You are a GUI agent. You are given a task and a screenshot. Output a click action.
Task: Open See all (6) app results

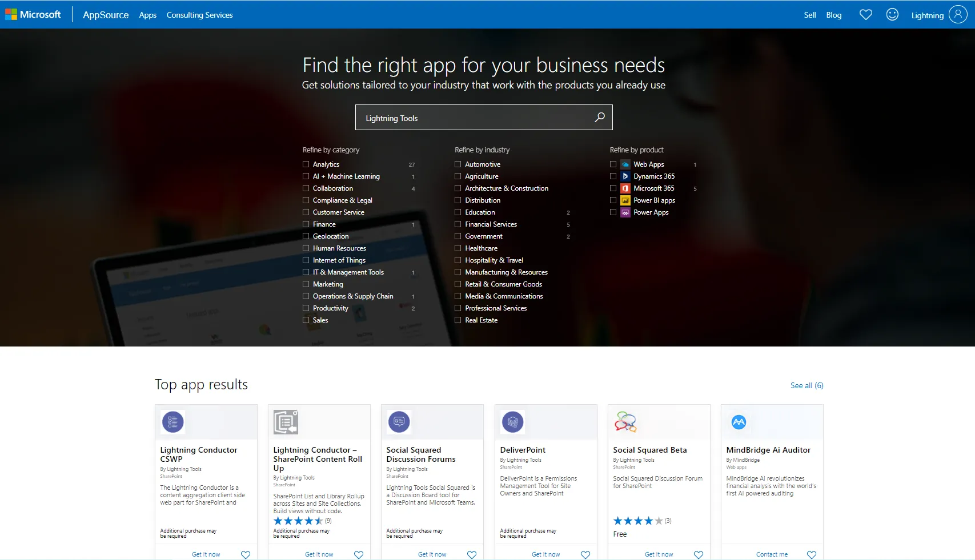tap(807, 385)
